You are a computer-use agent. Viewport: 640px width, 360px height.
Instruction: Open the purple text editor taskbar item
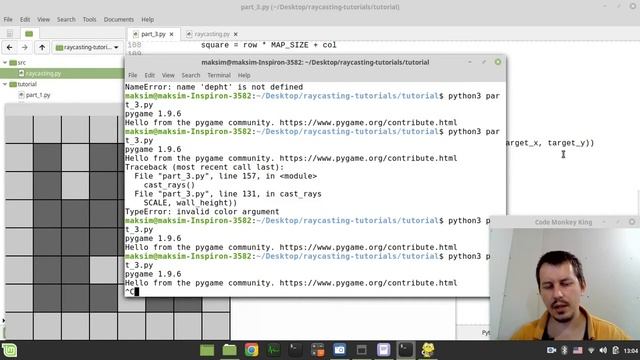(x=384, y=350)
